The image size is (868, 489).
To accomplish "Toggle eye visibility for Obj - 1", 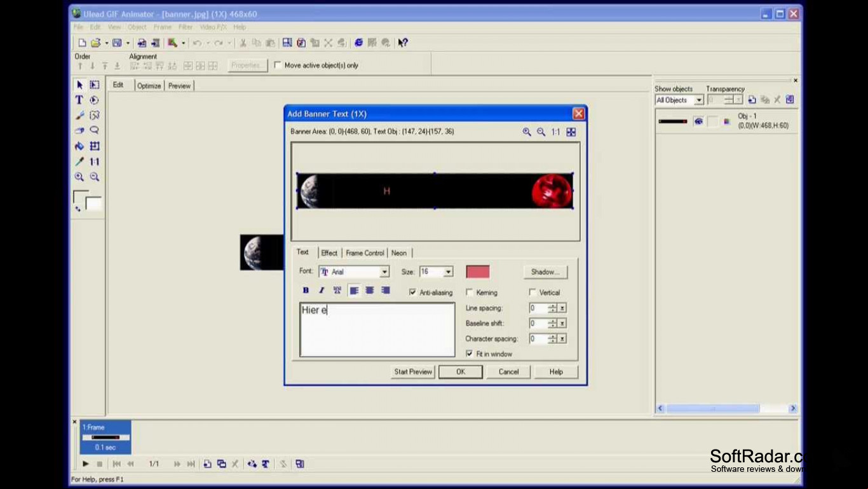I will click(x=698, y=121).
